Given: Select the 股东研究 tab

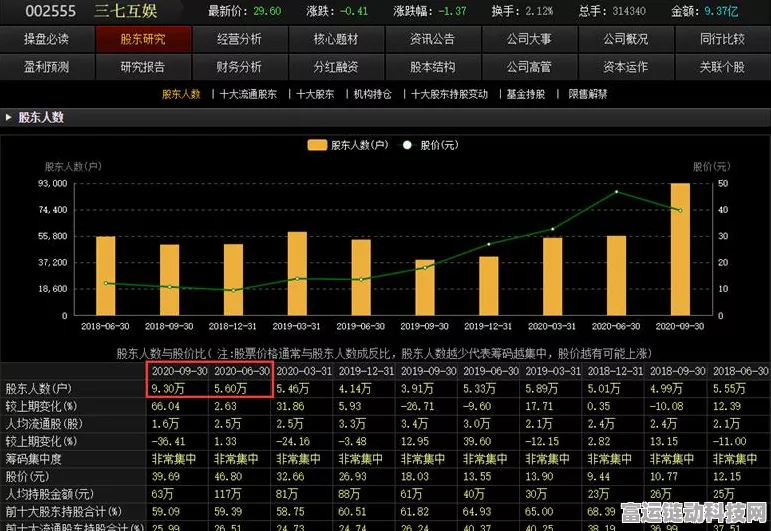Looking at the screenshot, I should point(143,39).
